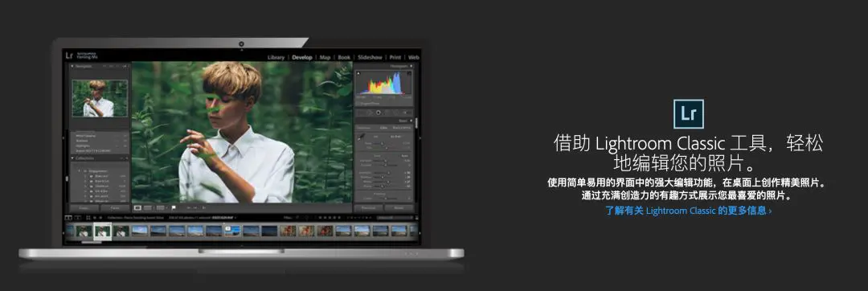This screenshot has height=291, width=868.
Task: Select the Develop module tab
Action: (x=302, y=58)
